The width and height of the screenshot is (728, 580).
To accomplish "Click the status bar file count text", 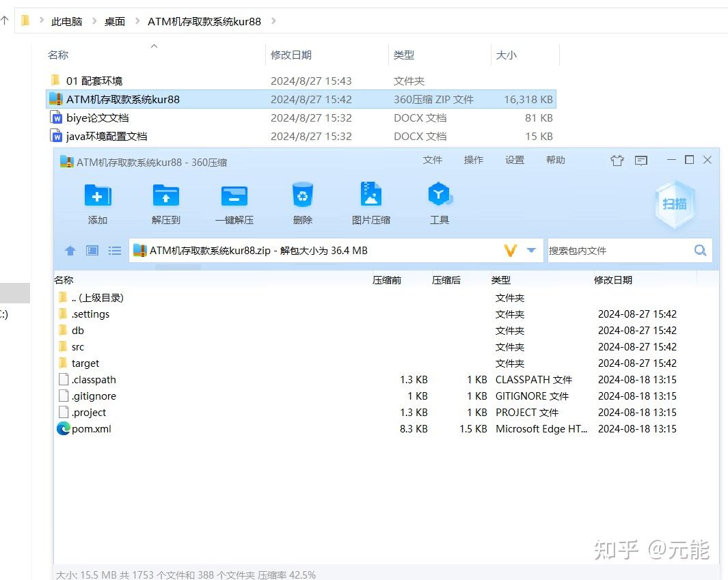I will [x=186, y=575].
